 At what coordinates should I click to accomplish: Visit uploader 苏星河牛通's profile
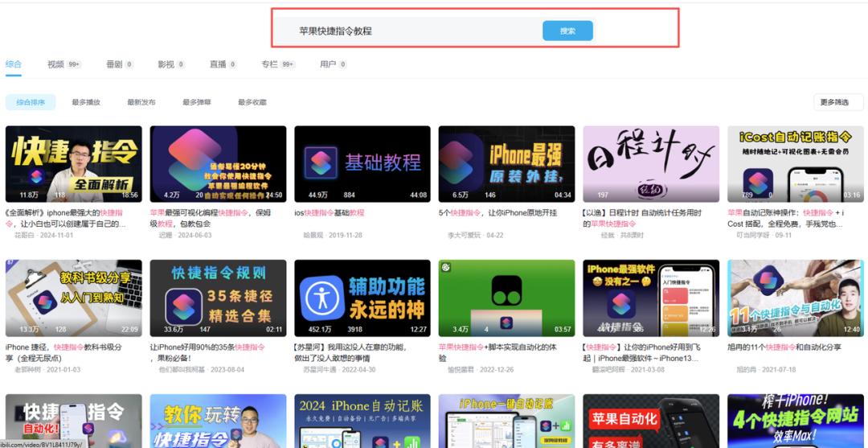coord(321,369)
